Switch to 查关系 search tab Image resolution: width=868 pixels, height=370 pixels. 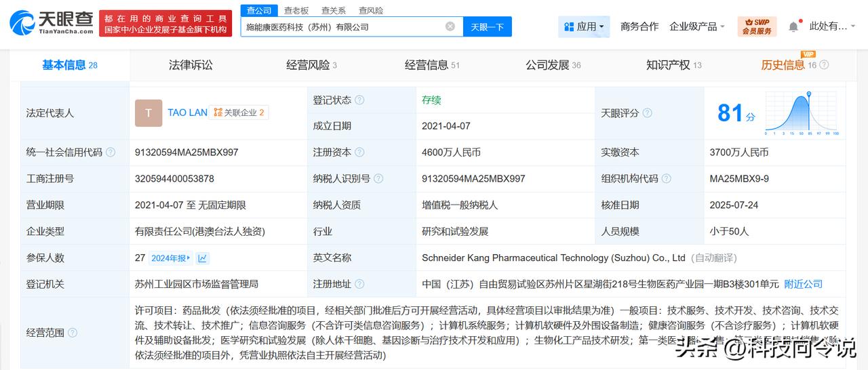334,10
